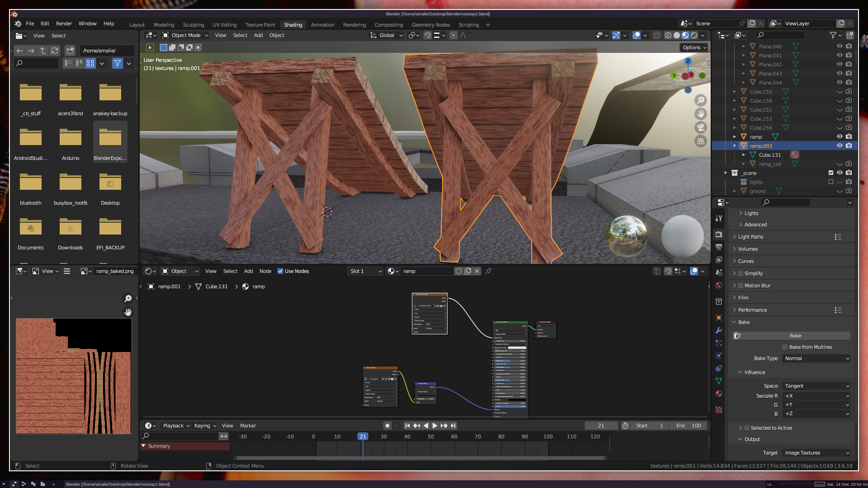868x488 pixels.
Task: Switch to the UV Editing workspace tab
Action: (x=225, y=25)
